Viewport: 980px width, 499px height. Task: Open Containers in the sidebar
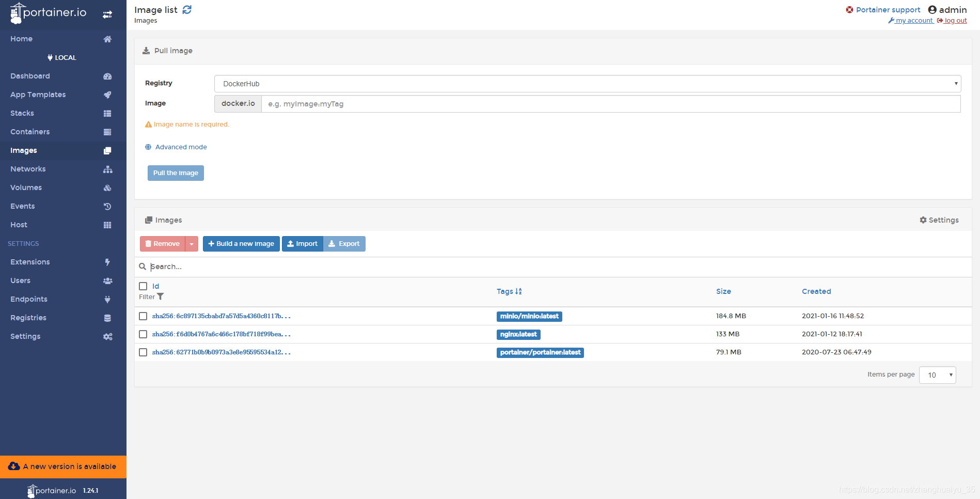tap(63, 132)
